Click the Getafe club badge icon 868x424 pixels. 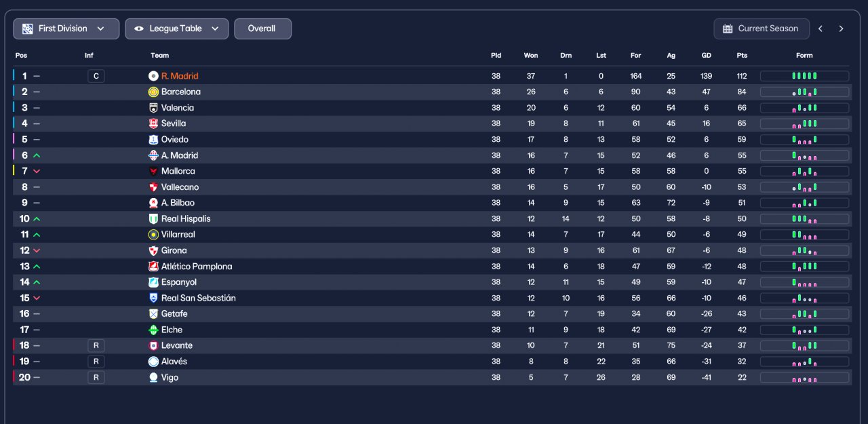click(x=153, y=314)
